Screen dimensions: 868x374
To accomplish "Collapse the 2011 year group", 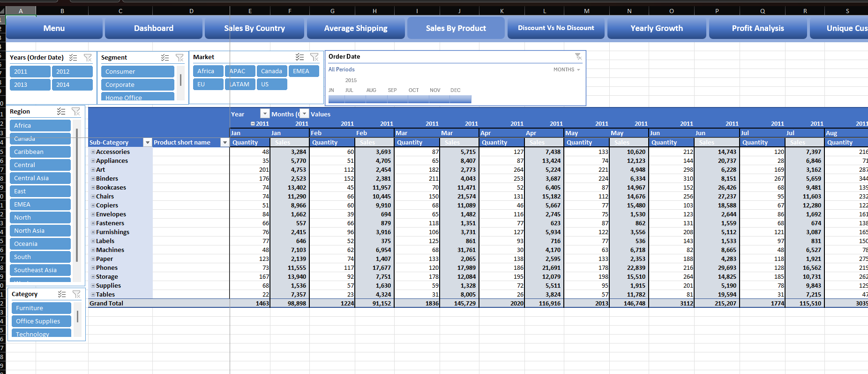I will [x=253, y=123].
